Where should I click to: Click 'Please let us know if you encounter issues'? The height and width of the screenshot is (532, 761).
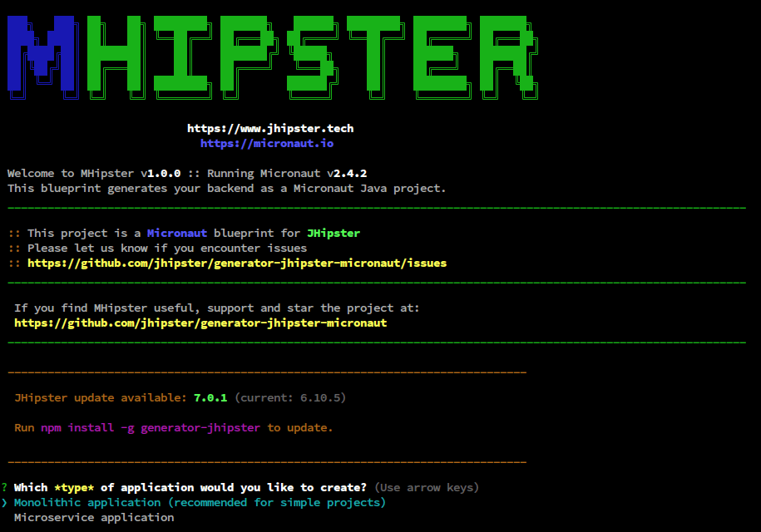click(x=167, y=249)
